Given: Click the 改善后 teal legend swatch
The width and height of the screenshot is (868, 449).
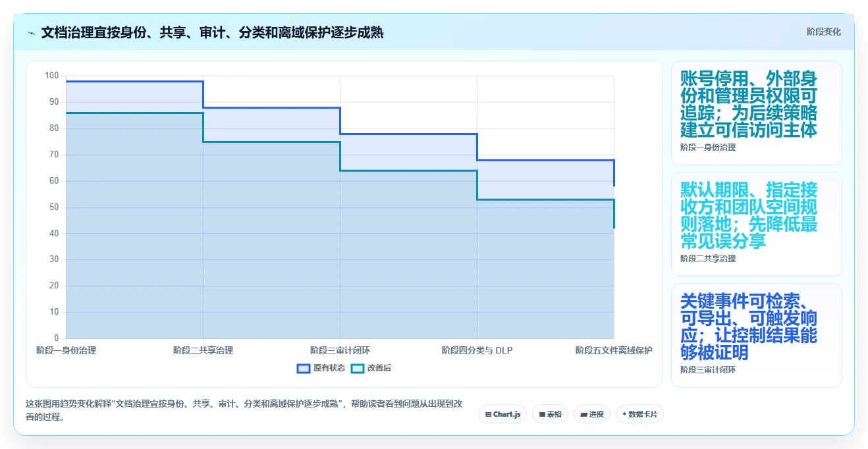Looking at the screenshot, I should (x=358, y=368).
